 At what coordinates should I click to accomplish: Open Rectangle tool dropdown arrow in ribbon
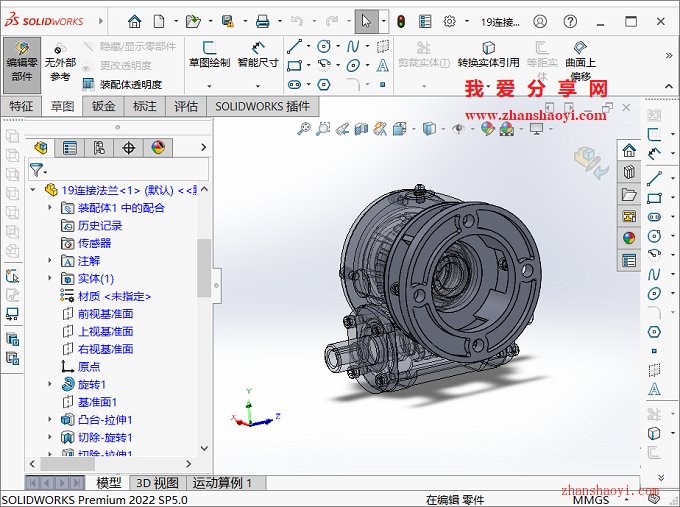pyautogui.click(x=309, y=65)
